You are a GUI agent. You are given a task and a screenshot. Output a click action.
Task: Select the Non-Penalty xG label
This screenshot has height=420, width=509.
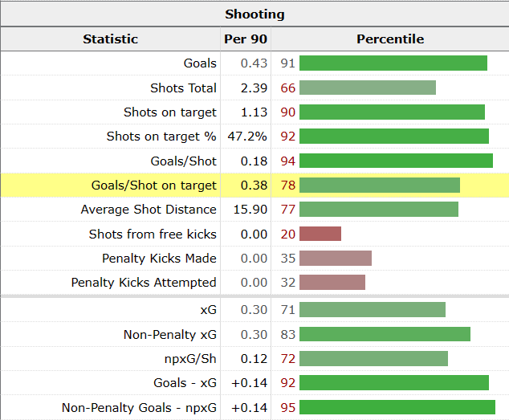pos(169,334)
